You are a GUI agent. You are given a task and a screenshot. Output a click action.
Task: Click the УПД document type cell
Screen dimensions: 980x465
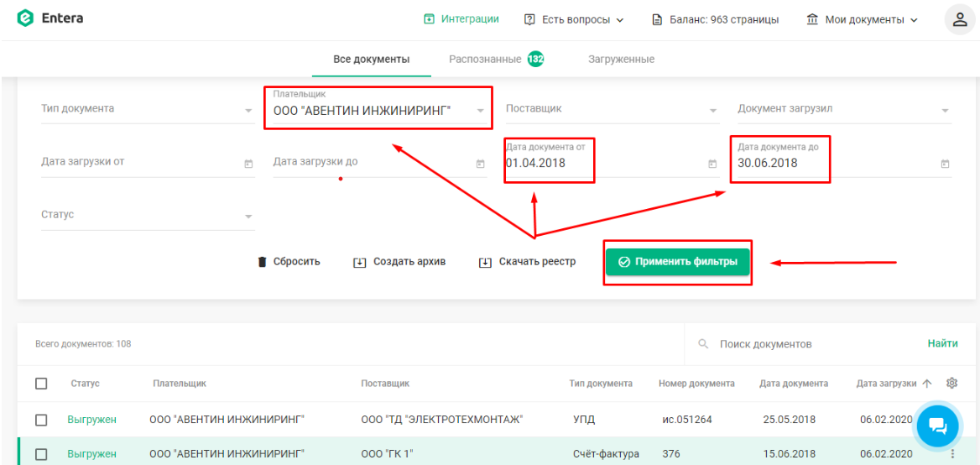tap(584, 420)
